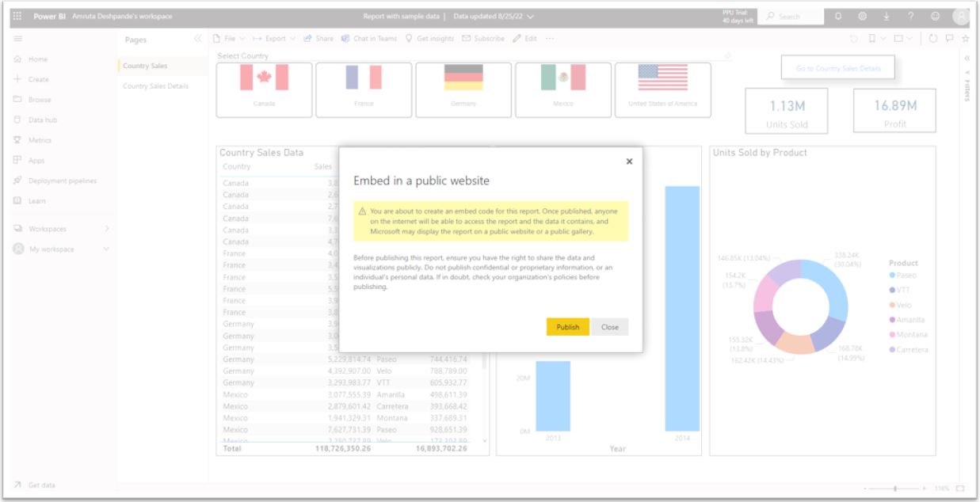The height and width of the screenshot is (502, 980).
Task: Collapse the Pages pane with double chevron
Action: (198, 39)
